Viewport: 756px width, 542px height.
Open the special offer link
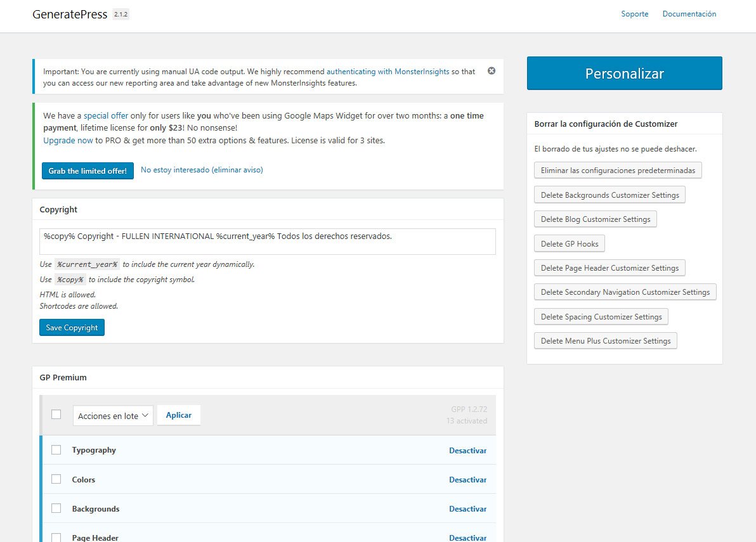tap(106, 115)
